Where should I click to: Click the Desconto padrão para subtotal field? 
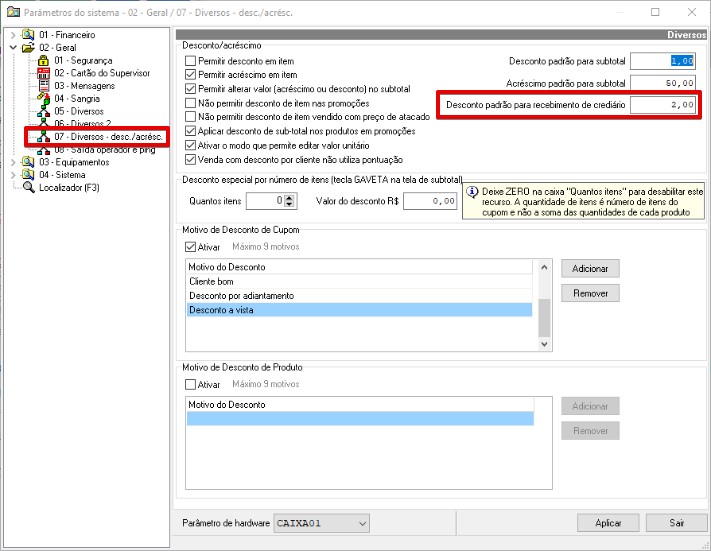pyautogui.click(x=663, y=61)
